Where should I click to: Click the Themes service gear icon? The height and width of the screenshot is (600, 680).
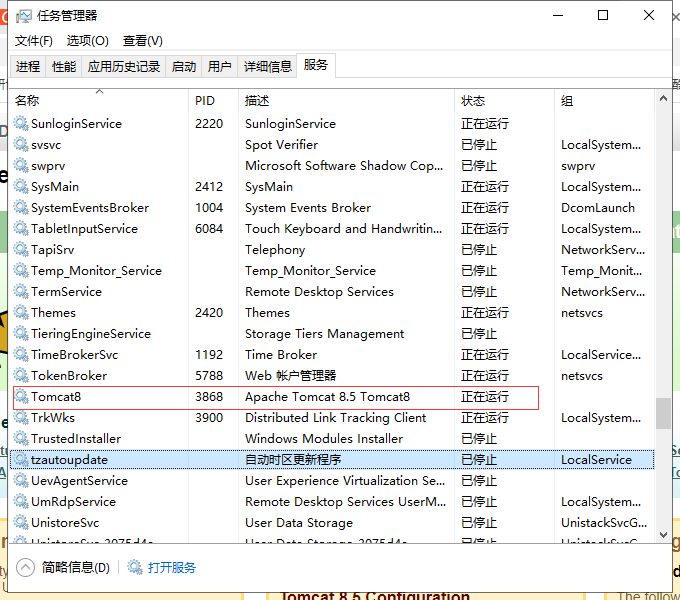click(x=21, y=313)
